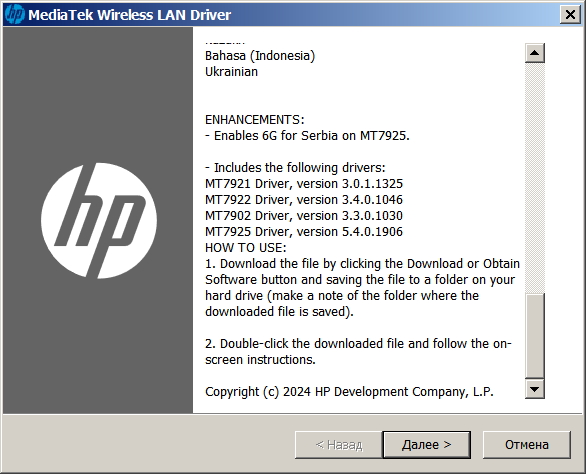Click the Copyright 2024 HP line

[349, 391]
